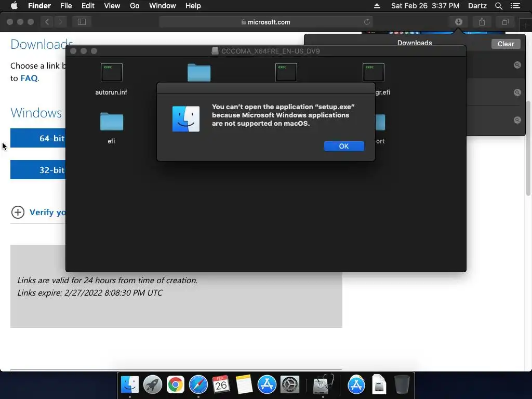This screenshot has height=399, width=532.
Task: Click the disk proxy icon in CCCOMA window title
Action: pyautogui.click(x=215, y=51)
